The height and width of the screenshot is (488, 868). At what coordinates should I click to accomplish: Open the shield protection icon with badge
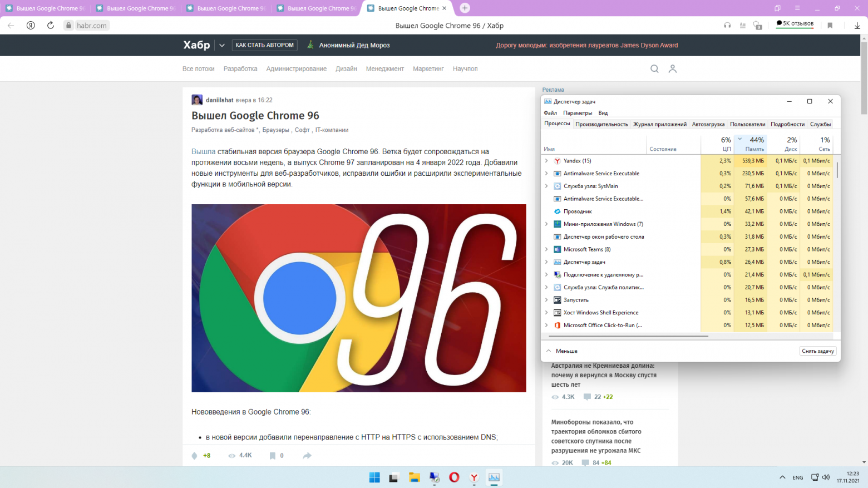[x=757, y=26]
